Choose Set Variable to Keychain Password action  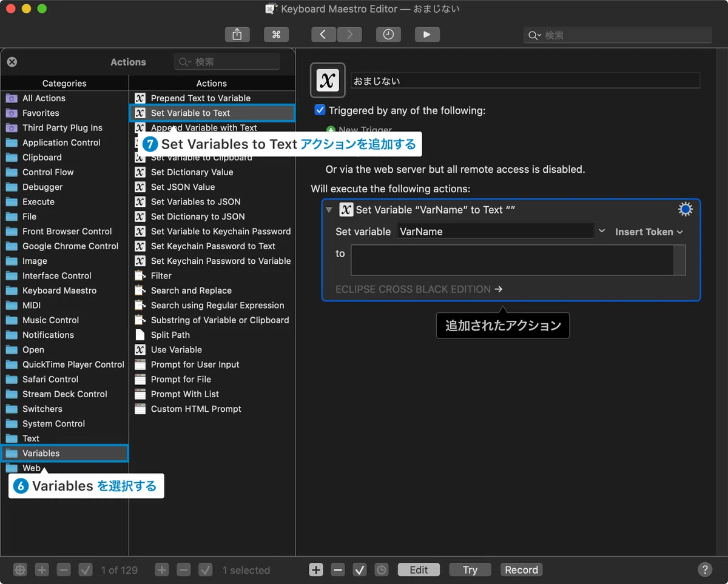click(x=212, y=231)
